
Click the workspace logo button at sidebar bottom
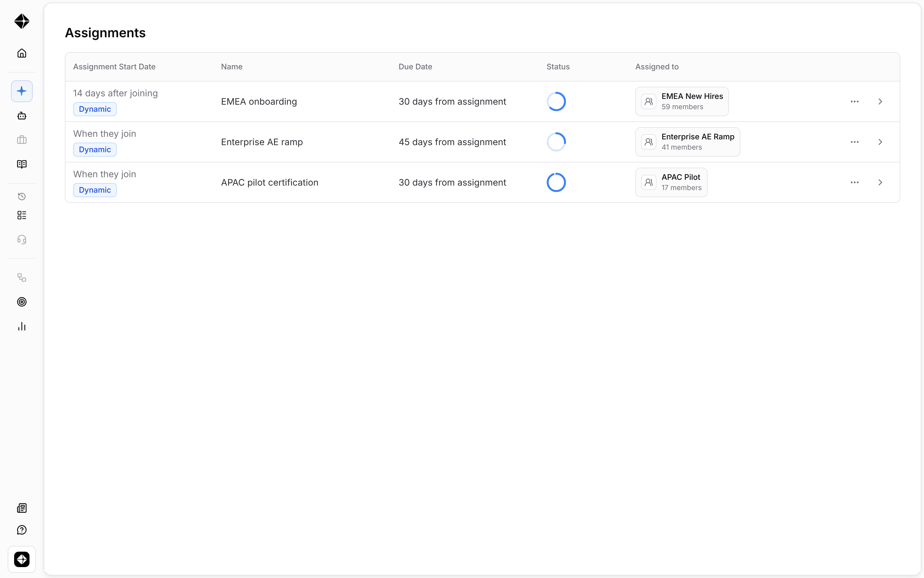click(22, 559)
